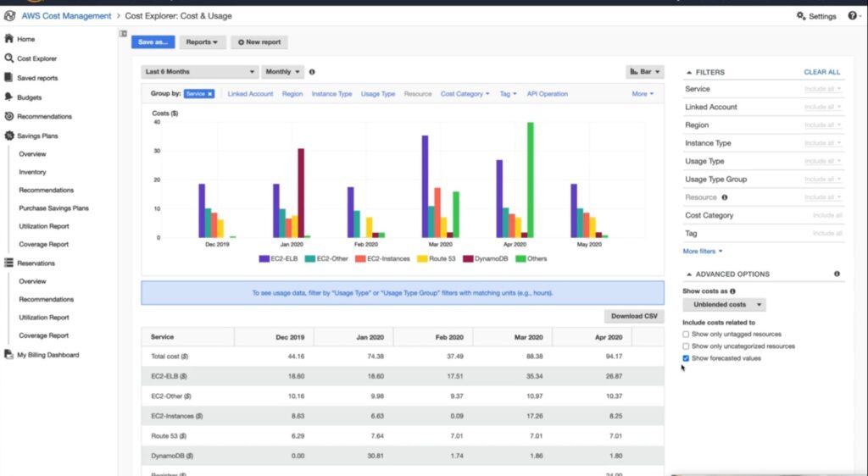Image resolution: width=868 pixels, height=476 pixels.
Task: Open Savings Plans Inventory page
Action: [x=33, y=172]
